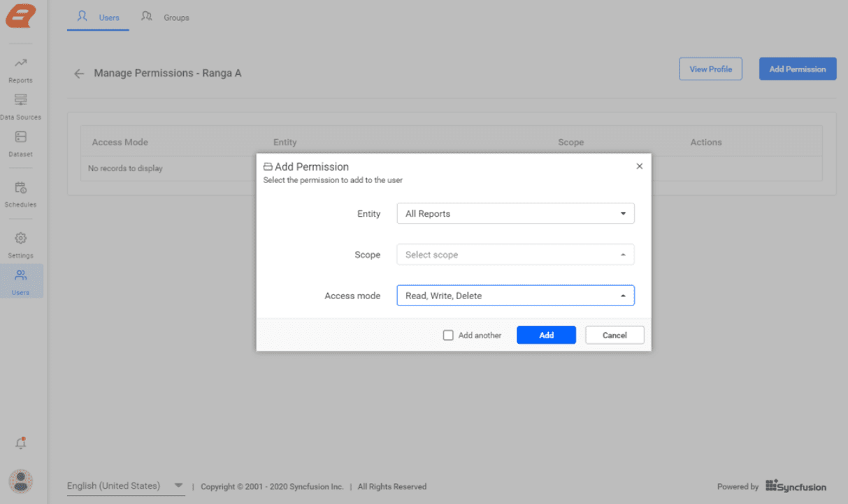
Task: Expand the Scope selector in the dialog
Action: point(515,254)
